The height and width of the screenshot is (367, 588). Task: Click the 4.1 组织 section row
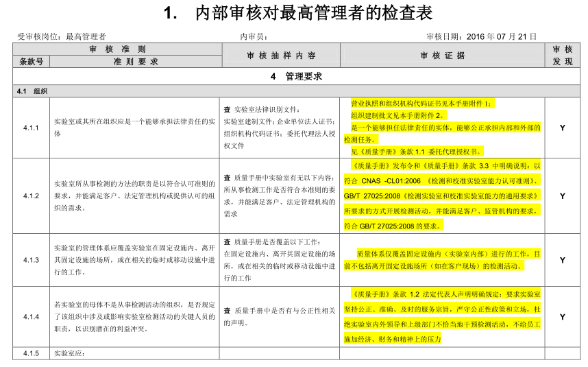point(296,91)
